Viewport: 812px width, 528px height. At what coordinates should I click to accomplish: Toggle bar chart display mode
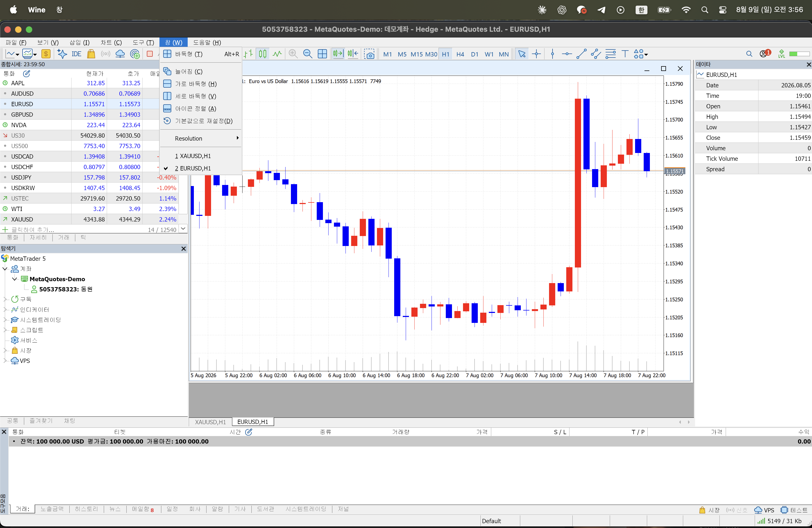[x=248, y=54]
